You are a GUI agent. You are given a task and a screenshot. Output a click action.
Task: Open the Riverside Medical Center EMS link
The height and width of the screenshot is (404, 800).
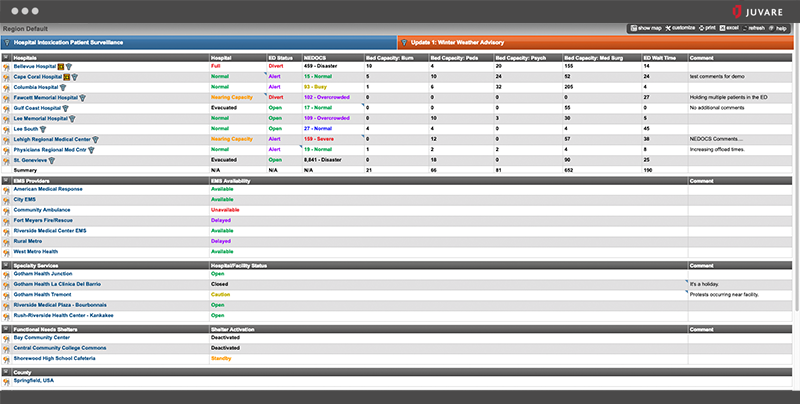pos(50,231)
